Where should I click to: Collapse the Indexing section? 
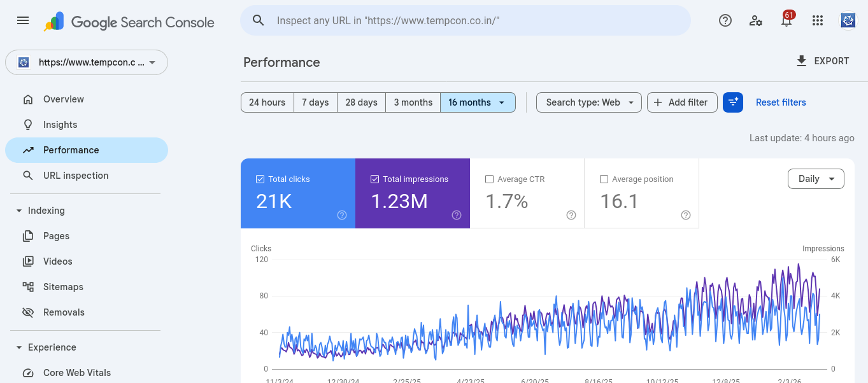(19, 211)
